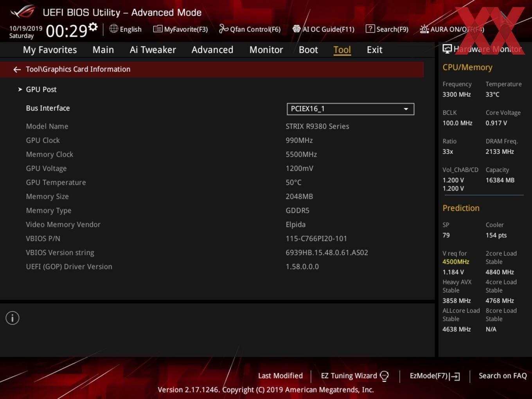Click the 10/19/2019 Saturday date
This screenshot has width=532, height=399.
[25, 32]
